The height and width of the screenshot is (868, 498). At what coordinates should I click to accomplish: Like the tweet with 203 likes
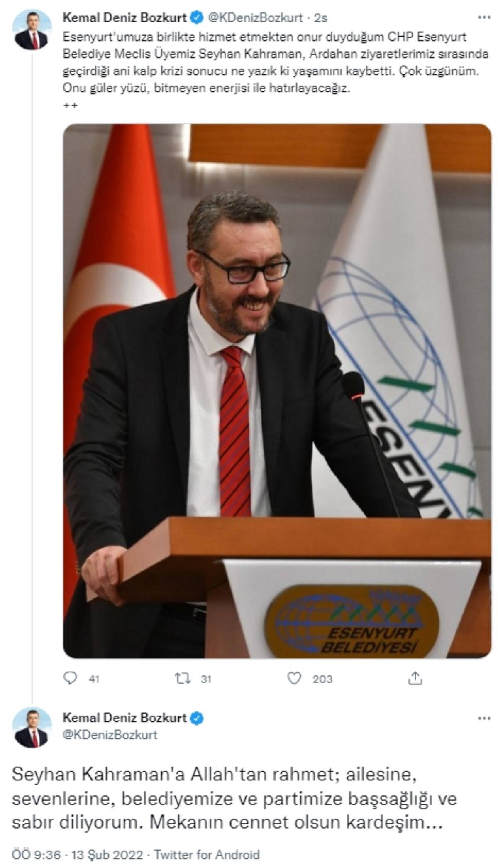point(294,679)
